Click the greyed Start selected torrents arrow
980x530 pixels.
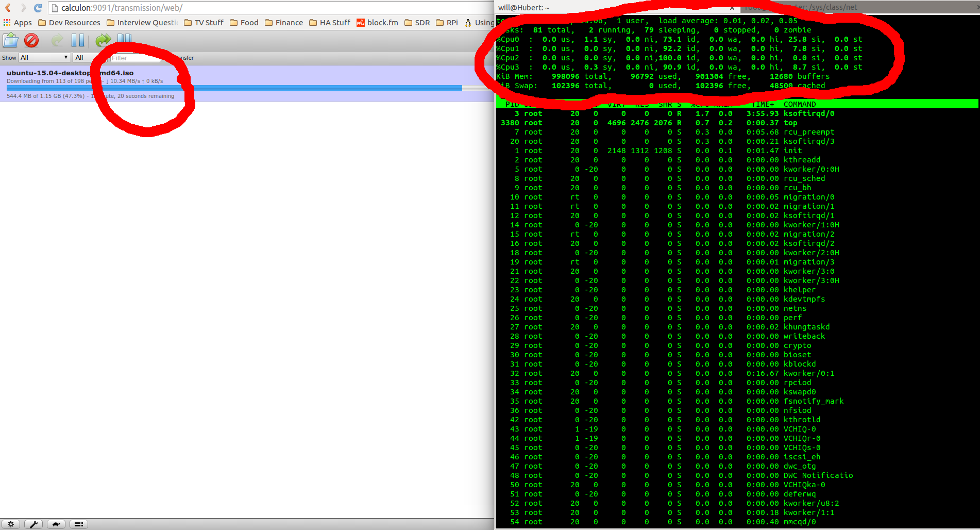pos(57,40)
